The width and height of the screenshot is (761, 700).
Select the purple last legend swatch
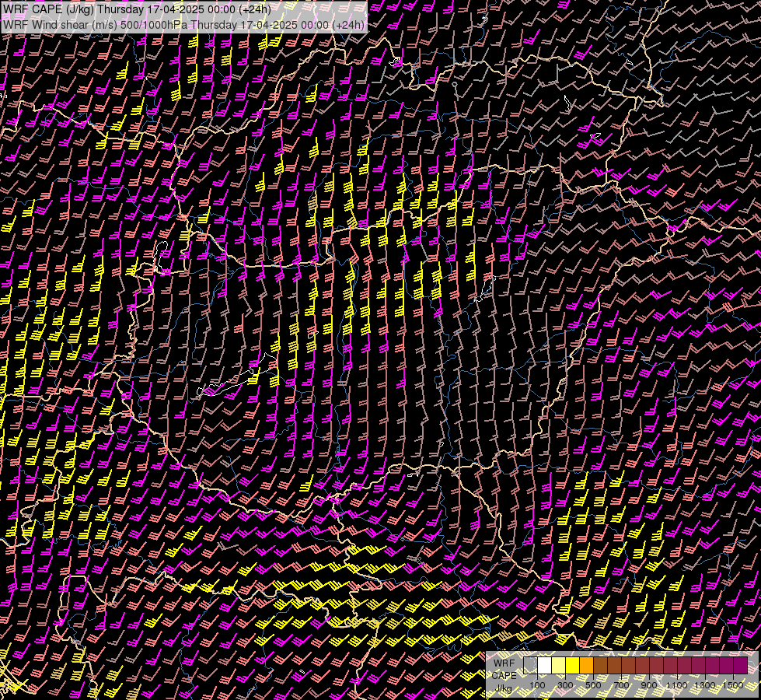click(741, 665)
